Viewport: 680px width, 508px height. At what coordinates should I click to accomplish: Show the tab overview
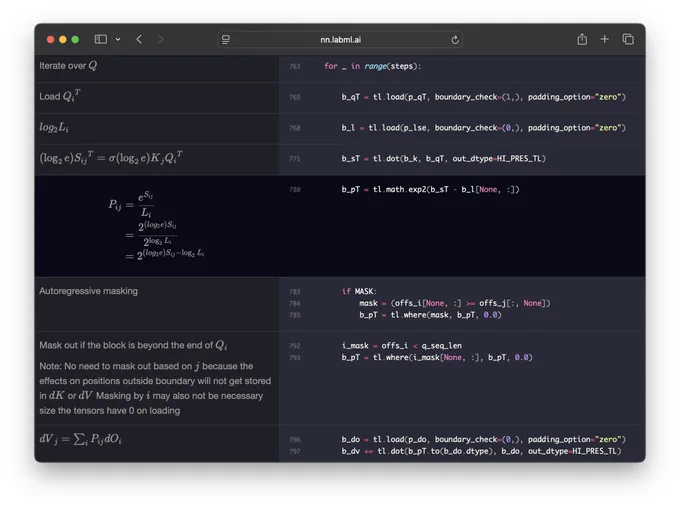(628, 39)
